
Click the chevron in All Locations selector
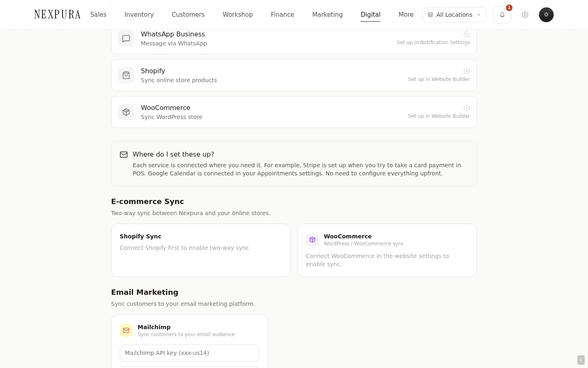(479, 15)
